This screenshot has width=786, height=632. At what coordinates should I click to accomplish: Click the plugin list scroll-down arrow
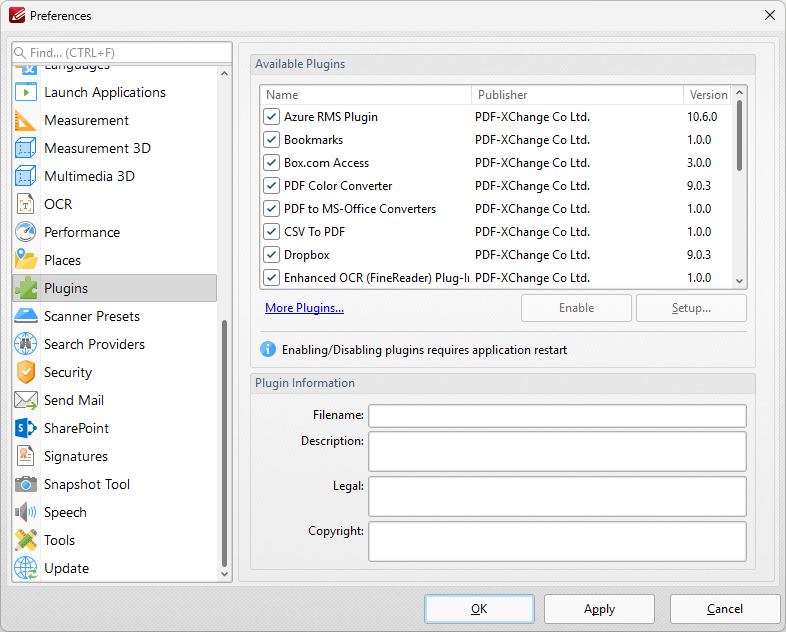coord(739,281)
